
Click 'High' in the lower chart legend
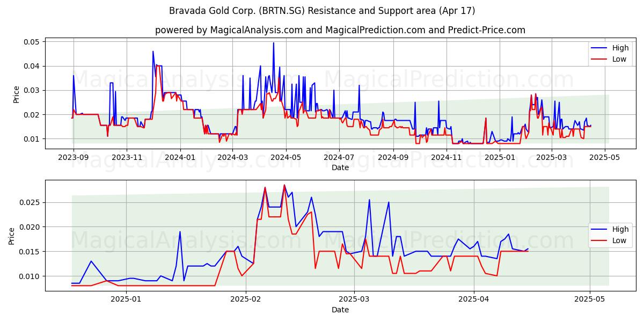click(x=620, y=229)
